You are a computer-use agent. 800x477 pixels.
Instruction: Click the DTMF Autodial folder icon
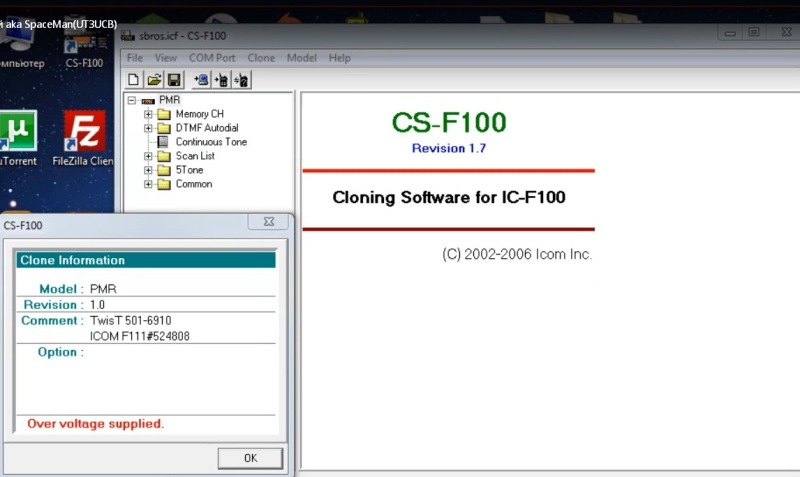164,128
